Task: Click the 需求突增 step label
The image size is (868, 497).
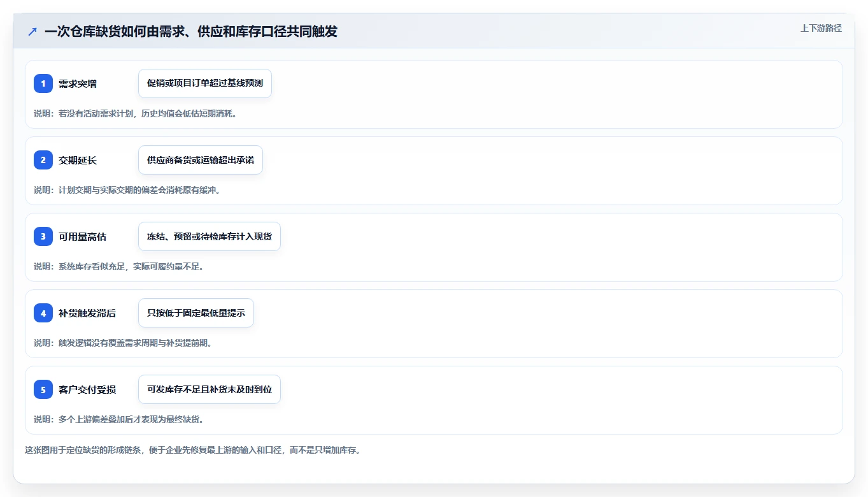Action: [x=78, y=83]
